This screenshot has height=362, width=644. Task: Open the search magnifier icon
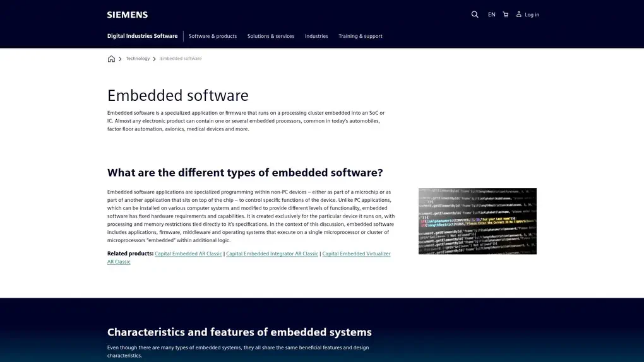[475, 15]
